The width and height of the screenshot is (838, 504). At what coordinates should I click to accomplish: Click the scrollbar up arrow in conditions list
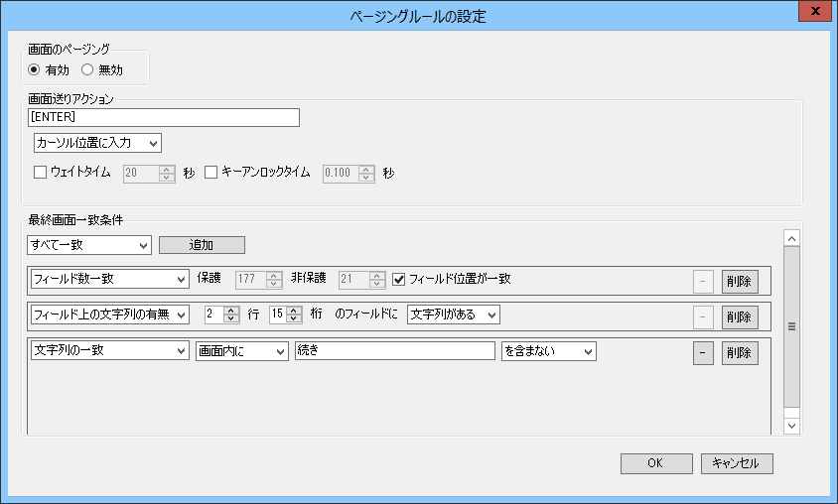(792, 239)
